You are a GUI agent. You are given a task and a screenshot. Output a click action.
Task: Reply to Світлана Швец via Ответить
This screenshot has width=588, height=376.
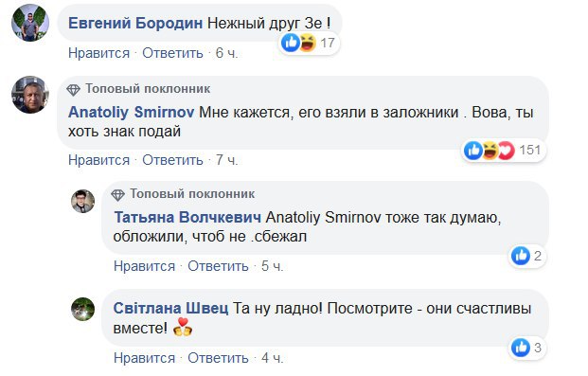[x=218, y=358]
